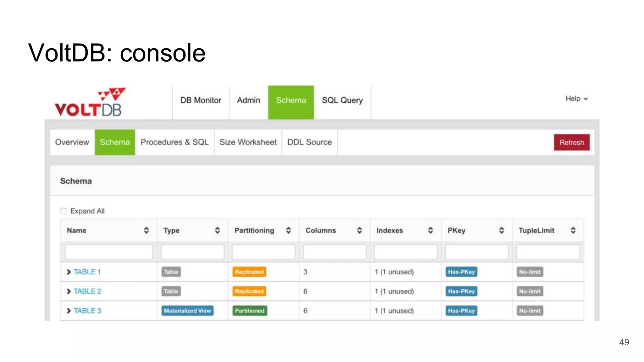Focus the Columns filter field
The image size is (644, 362).
[335, 252]
